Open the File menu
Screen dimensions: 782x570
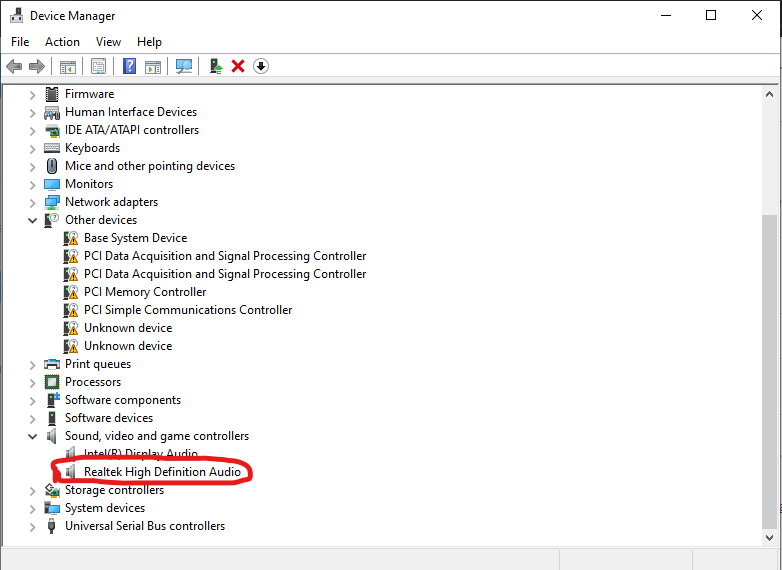click(x=20, y=42)
